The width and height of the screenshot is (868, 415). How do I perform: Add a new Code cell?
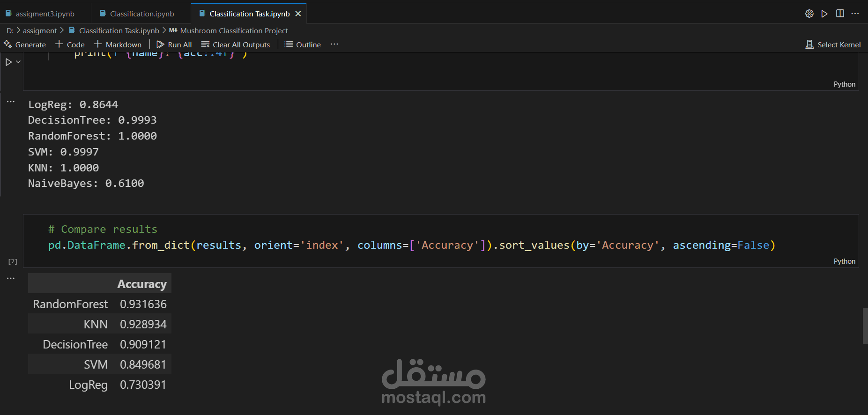tap(70, 44)
